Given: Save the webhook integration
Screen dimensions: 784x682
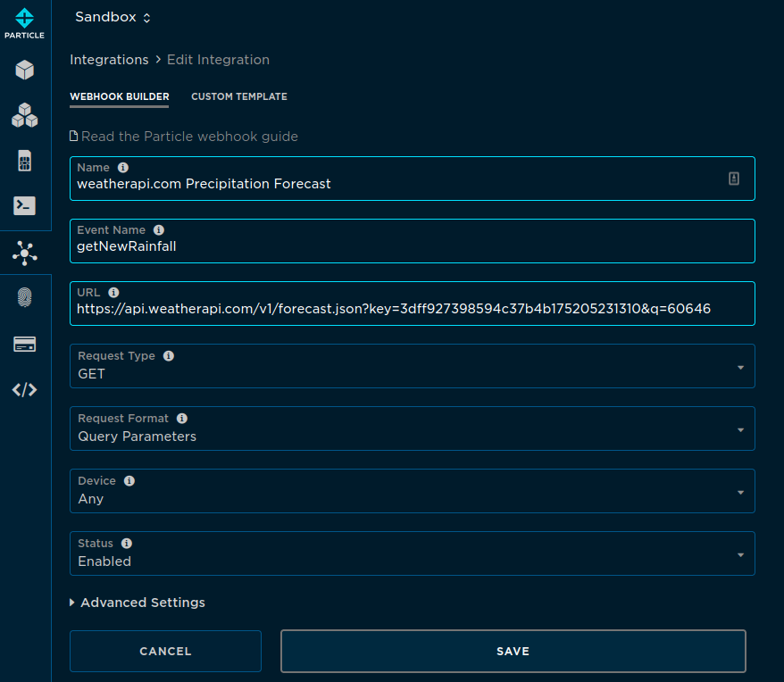Looking at the screenshot, I should [x=513, y=651].
